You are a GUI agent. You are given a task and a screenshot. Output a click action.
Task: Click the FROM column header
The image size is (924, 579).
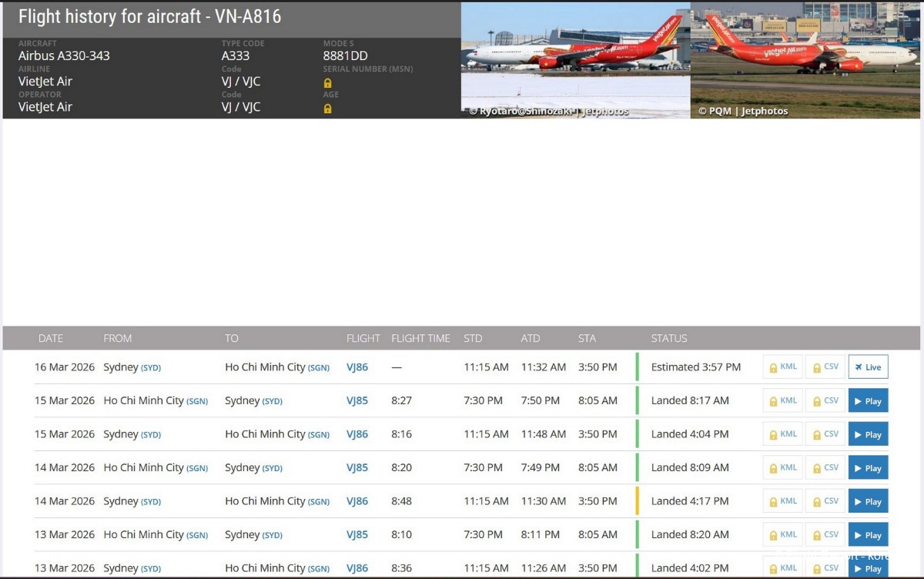coord(118,338)
